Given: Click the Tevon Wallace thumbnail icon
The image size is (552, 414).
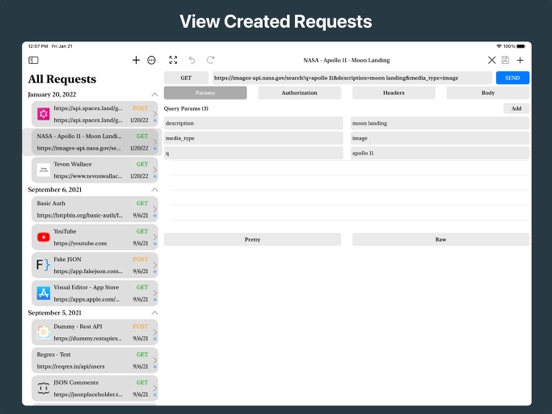Looking at the screenshot, I should point(43,170).
